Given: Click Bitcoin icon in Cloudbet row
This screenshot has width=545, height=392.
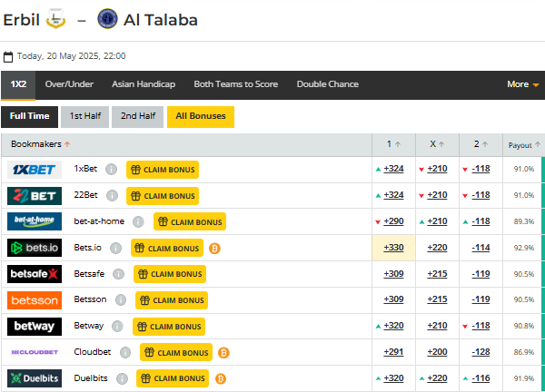Looking at the screenshot, I should 223,353.
